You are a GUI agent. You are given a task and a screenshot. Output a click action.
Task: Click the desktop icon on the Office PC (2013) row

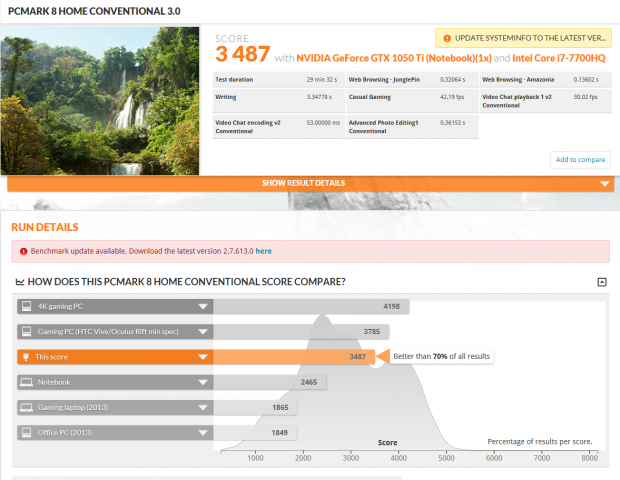click(x=26, y=433)
